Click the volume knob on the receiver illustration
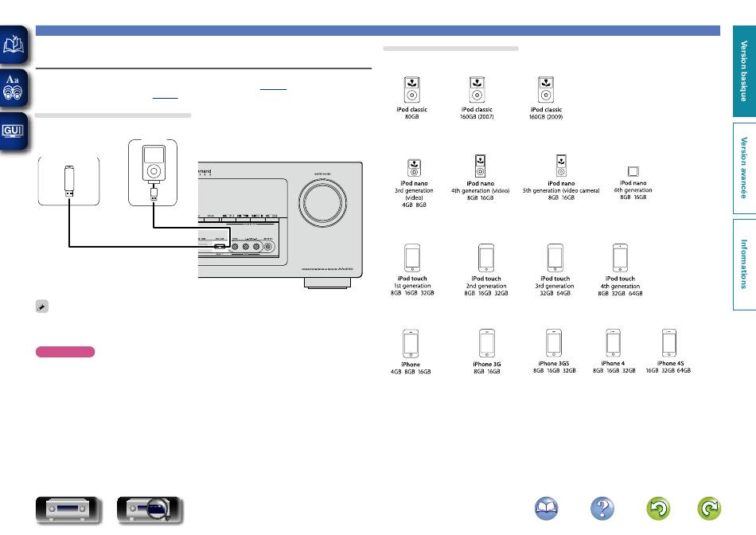 coord(322,203)
